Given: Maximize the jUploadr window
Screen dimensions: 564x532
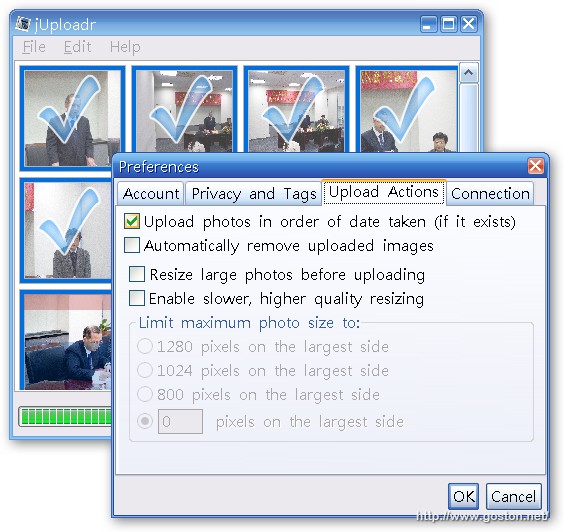Looking at the screenshot, I should tap(448, 24).
